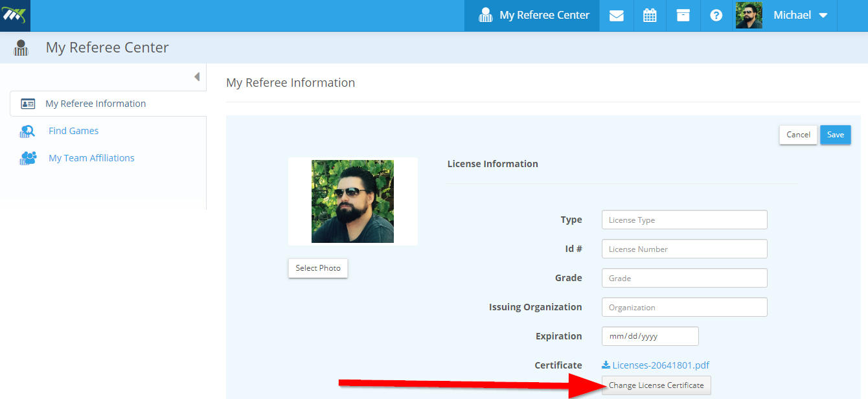
Task: Focus the License Type input field
Action: [x=685, y=220]
